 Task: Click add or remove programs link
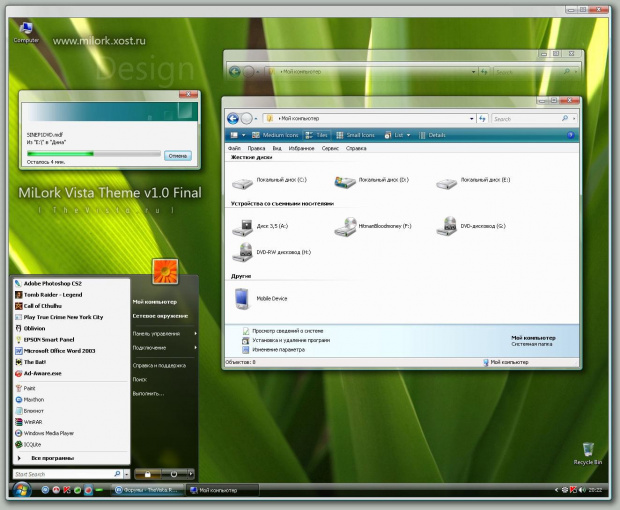291,340
